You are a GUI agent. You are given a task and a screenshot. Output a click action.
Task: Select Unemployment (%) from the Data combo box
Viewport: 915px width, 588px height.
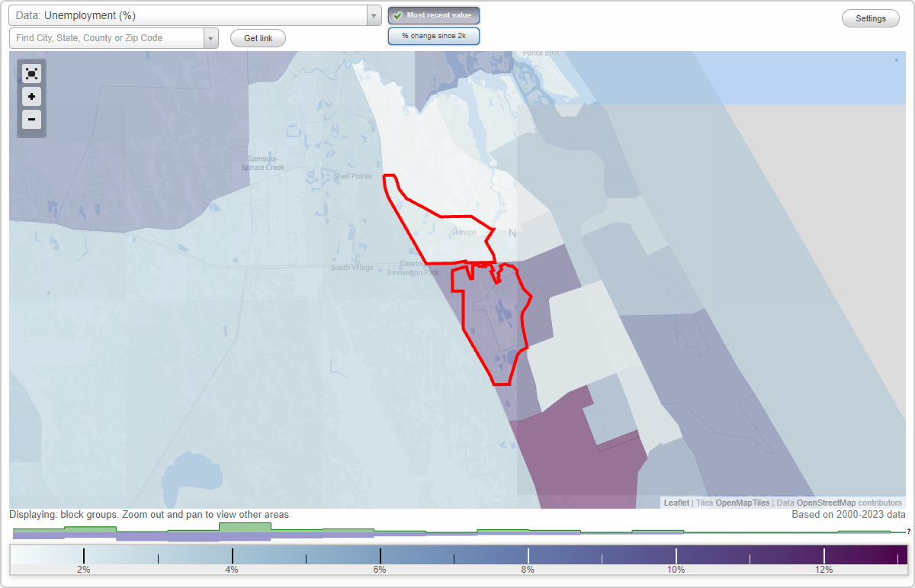point(152,14)
